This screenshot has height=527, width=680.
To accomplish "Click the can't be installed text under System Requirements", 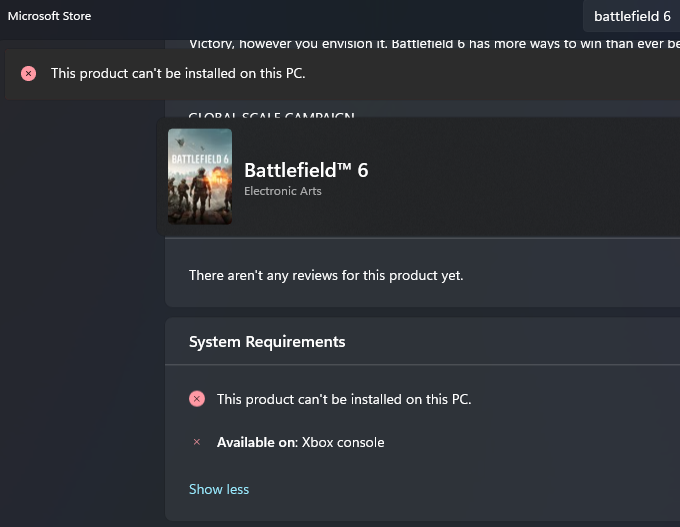I will [x=344, y=399].
